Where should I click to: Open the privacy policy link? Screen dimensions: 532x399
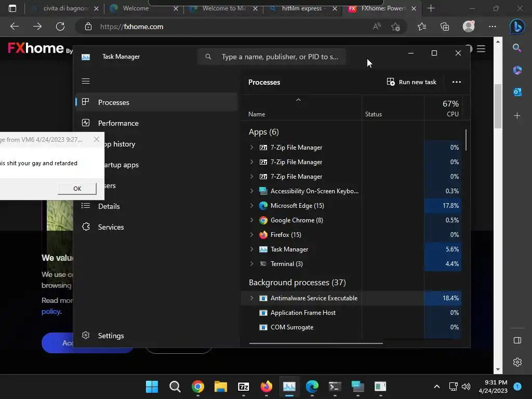pyautogui.click(x=51, y=312)
